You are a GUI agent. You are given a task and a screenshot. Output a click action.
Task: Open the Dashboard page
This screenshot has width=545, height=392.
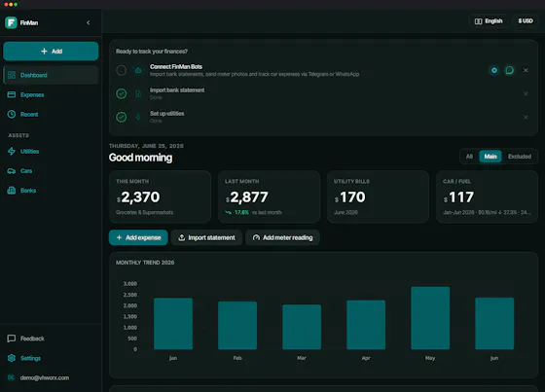pos(51,75)
